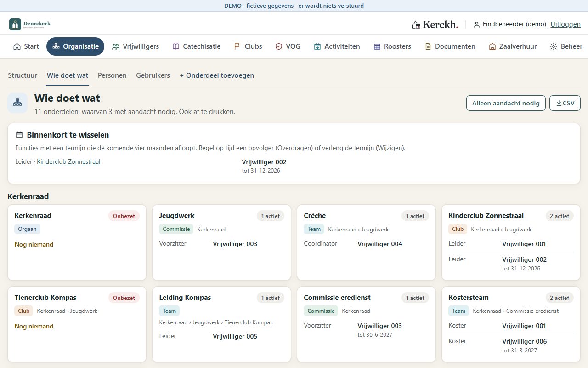Open Clubs via its flag icon

point(237,46)
